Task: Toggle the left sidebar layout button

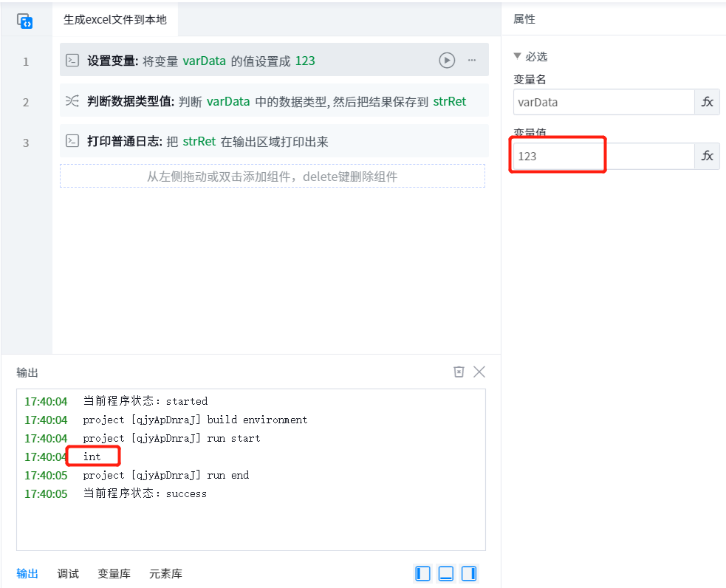Action: [x=423, y=573]
